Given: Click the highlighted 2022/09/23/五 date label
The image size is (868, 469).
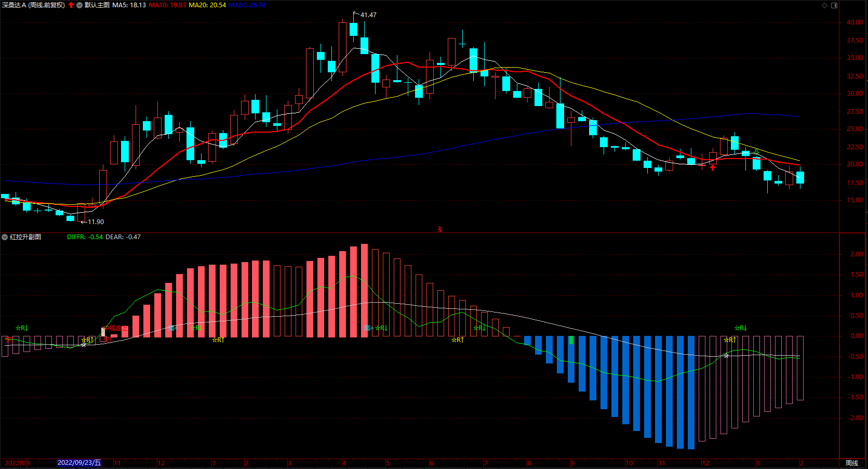Looking at the screenshot, I should pos(79,463).
